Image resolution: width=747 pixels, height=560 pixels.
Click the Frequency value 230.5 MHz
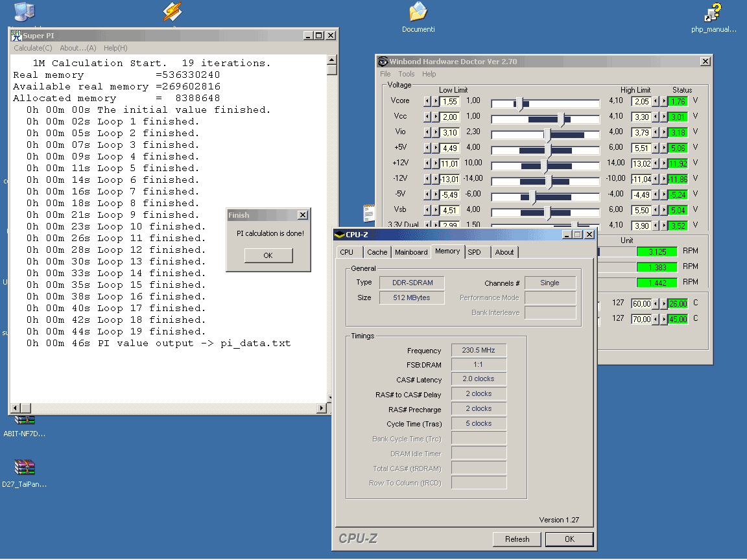479,350
